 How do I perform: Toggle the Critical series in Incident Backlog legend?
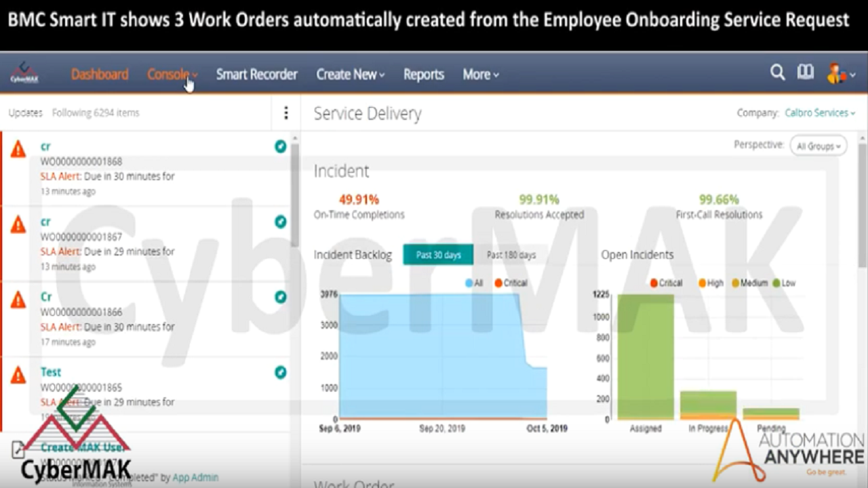[511, 283]
